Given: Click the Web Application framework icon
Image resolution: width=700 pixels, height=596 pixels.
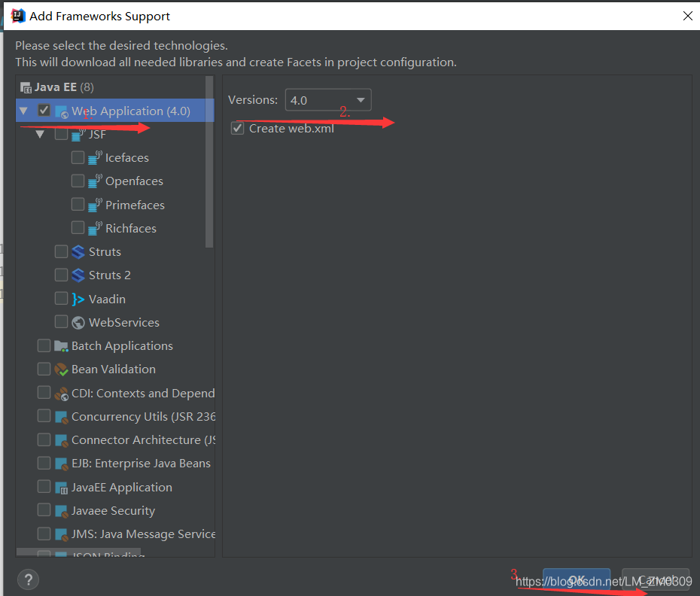Looking at the screenshot, I should pos(61,111).
